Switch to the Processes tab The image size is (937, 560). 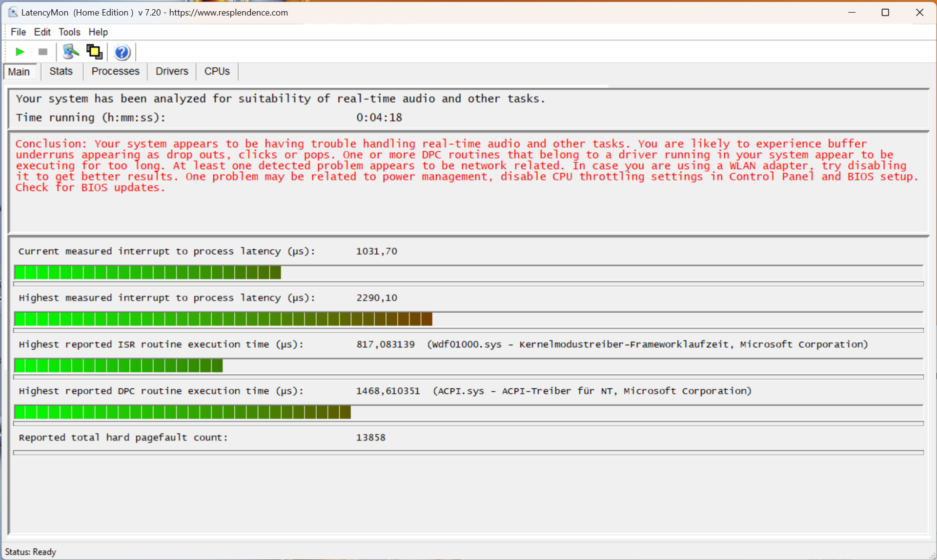(115, 71)
